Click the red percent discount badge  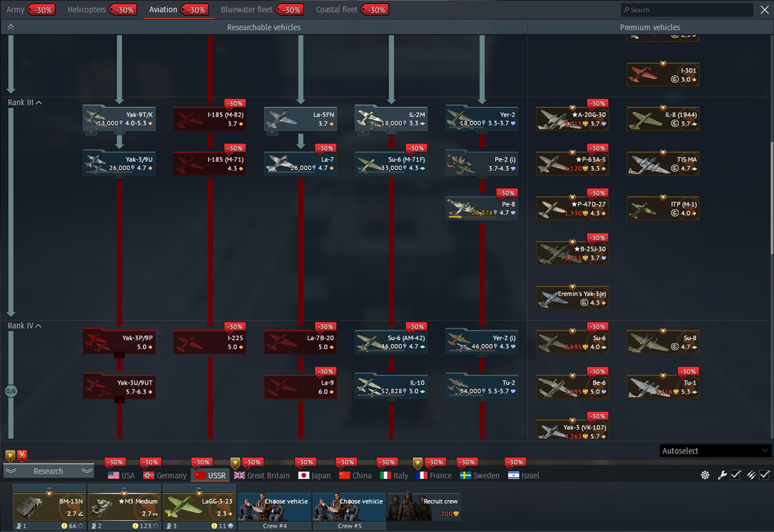[22, 455]
